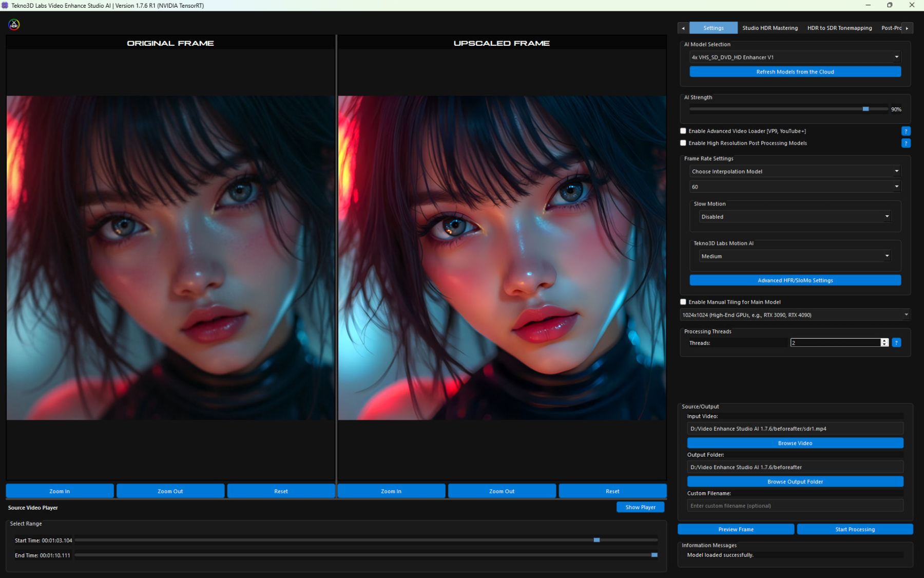
Task: Click Start Processing button
Action: tap(855, 530)
